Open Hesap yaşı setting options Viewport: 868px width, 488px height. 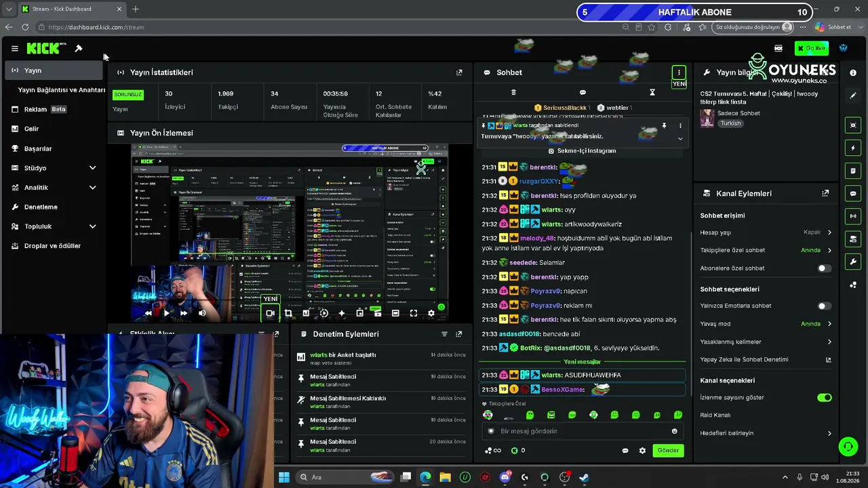point(766,232)
